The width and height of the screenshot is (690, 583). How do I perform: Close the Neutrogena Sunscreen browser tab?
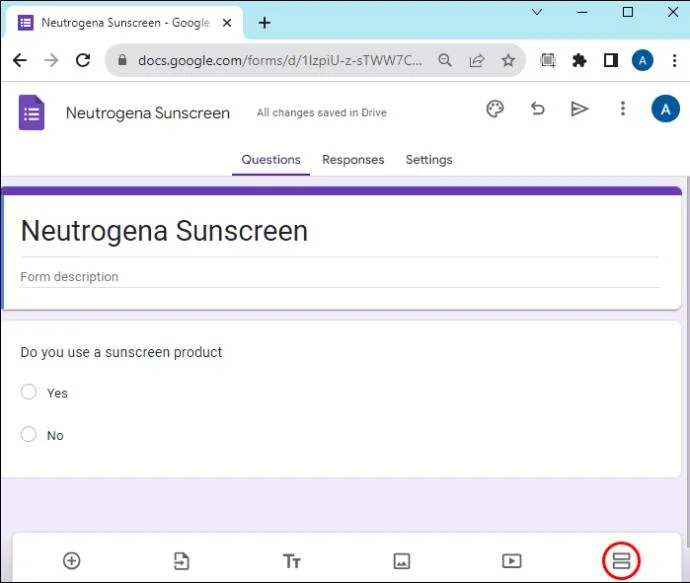coord(227,22)
